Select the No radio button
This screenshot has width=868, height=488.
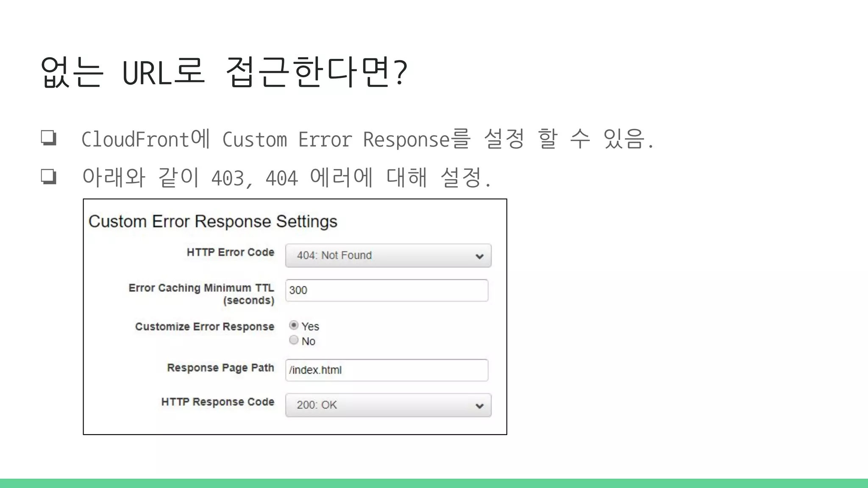coord(294,340)
